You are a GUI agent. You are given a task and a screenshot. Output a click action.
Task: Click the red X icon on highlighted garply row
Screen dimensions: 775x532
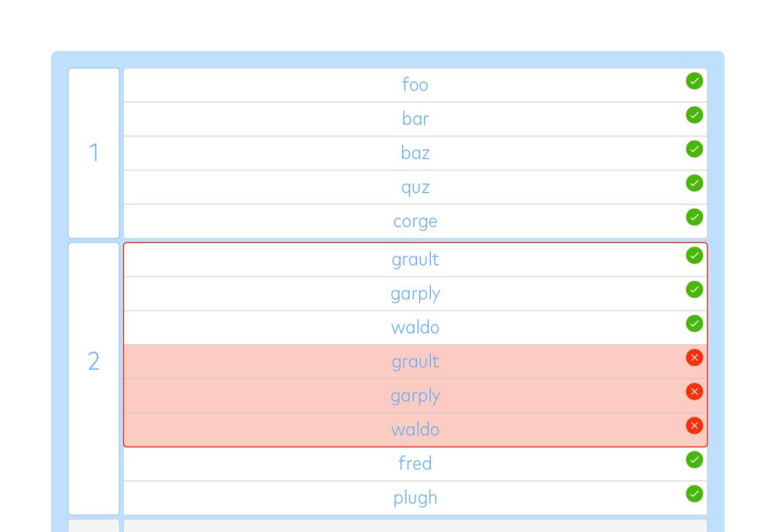click(x=694, y=392)
